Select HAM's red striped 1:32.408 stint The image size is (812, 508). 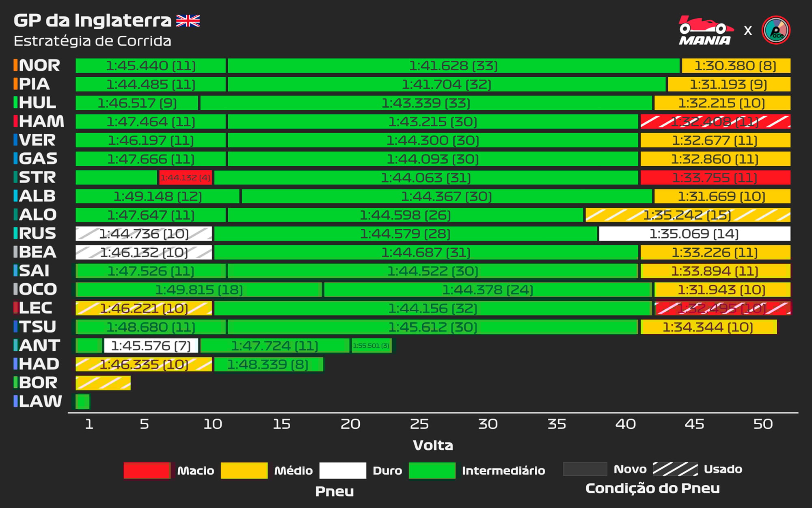click(715, 122)
